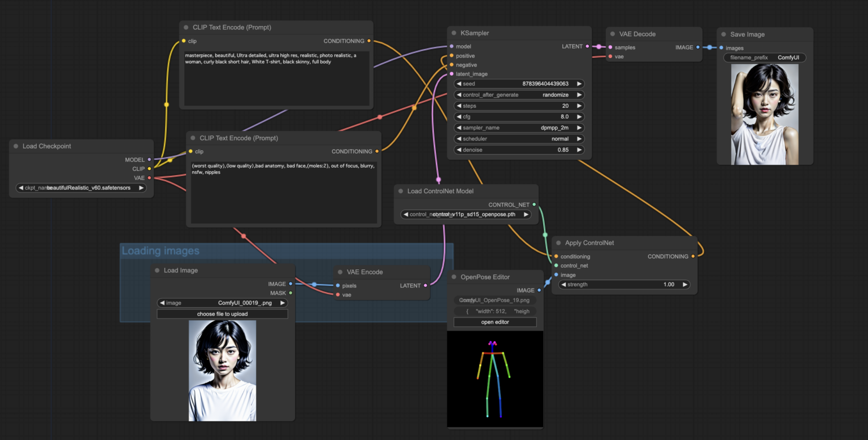Click the OpenPose Editor node header dot

pos(454,277)
